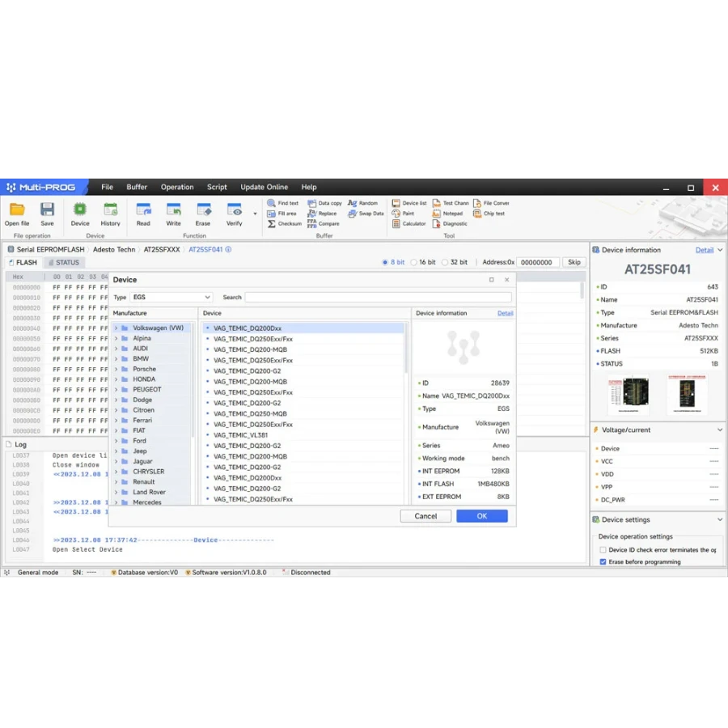
Task: Click the Erase function icon
Action: pos(203,210)
